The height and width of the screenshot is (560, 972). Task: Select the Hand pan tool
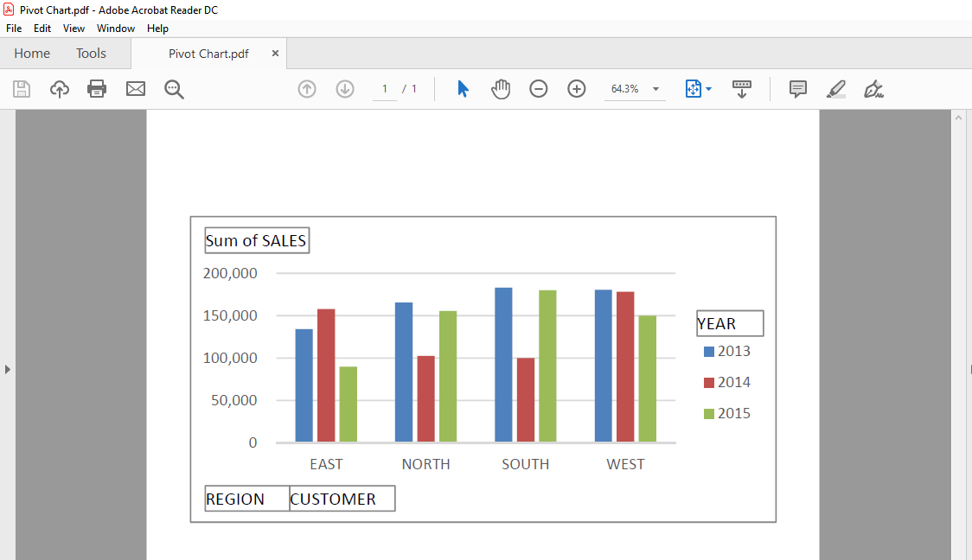(x=501, y=89)
